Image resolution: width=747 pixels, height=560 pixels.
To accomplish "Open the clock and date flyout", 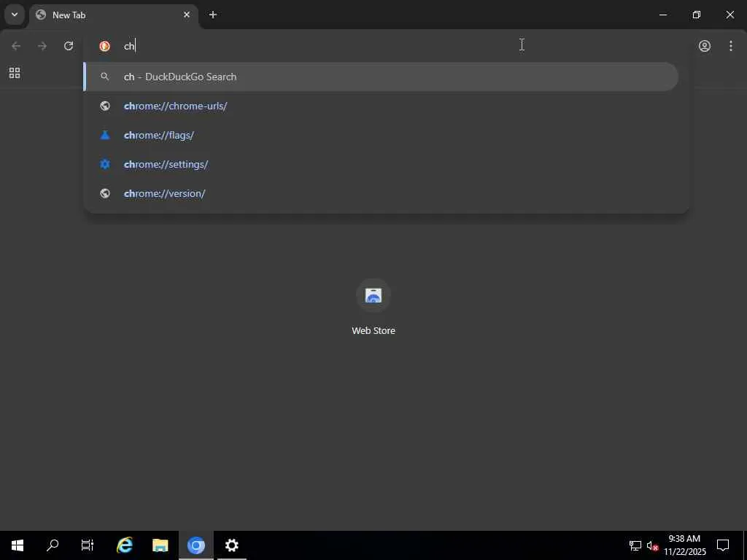I will click(684, 545).
